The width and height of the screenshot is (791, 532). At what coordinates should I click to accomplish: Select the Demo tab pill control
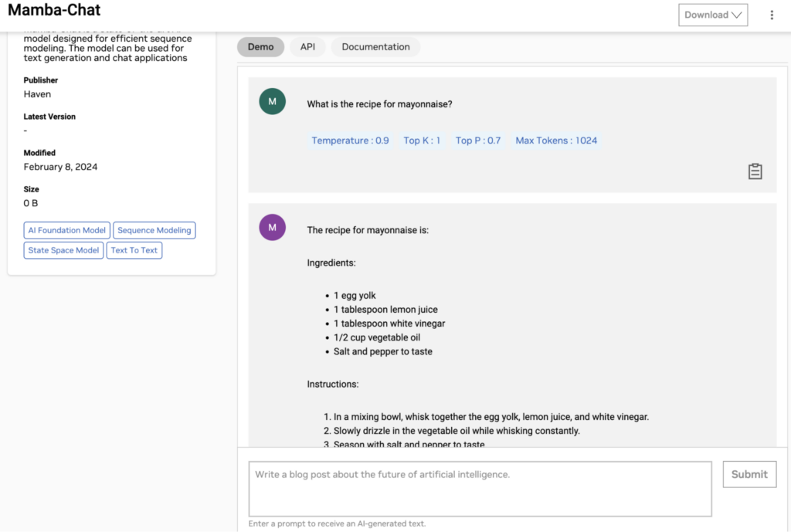point(260,46)
